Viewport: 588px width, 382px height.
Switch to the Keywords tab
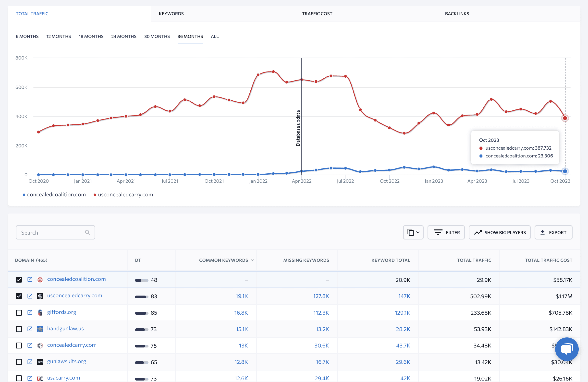[x=171, y=13]
